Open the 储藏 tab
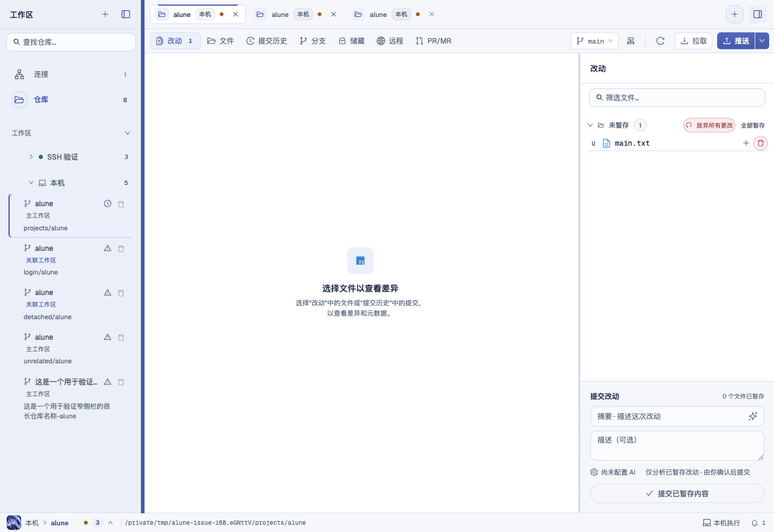774x532 pixels. tap(351, 41)
